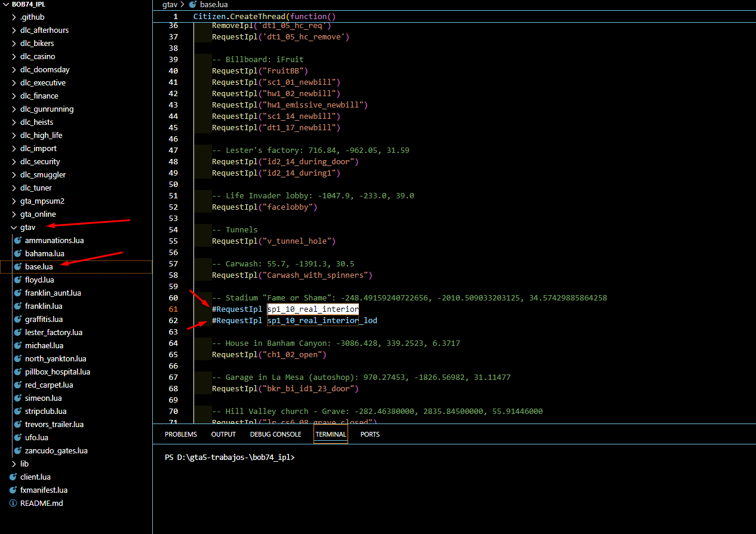Screen dimensions: 756x534
Task: Expand the dlc_smuggler folder
Action: click(x=14, y=174)
